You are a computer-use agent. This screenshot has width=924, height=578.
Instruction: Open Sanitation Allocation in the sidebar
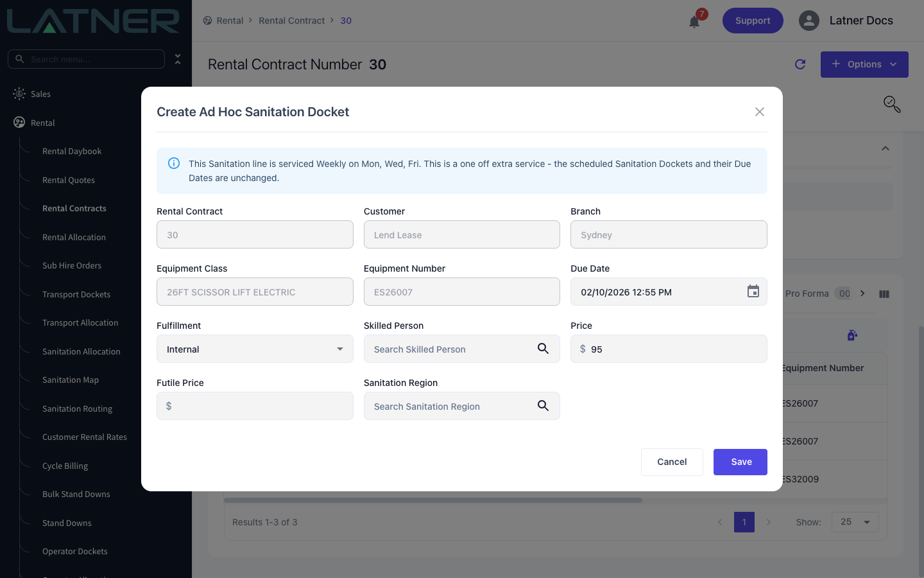click(81, 351)
